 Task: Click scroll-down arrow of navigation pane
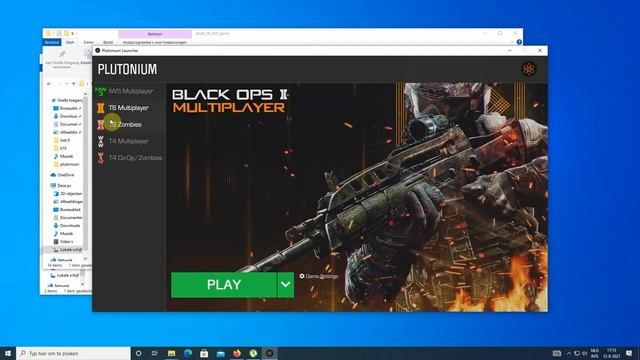click(85, 258)
